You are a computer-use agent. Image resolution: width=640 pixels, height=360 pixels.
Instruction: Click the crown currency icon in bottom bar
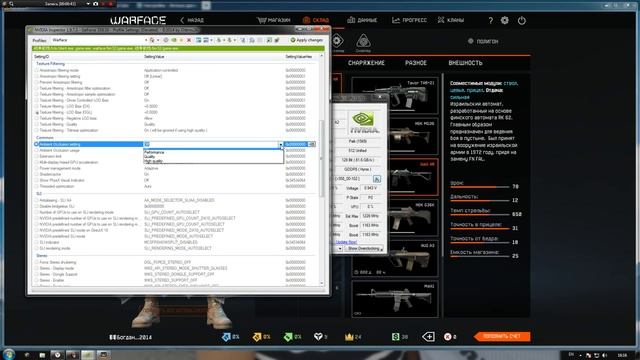[x=349, y=337]
